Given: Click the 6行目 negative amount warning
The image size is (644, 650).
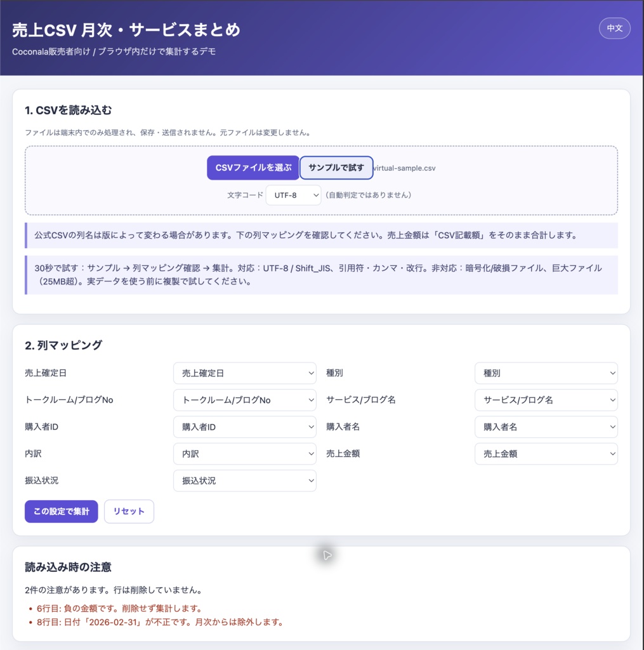Looking at the screenshot, I should tap(119, 609).
